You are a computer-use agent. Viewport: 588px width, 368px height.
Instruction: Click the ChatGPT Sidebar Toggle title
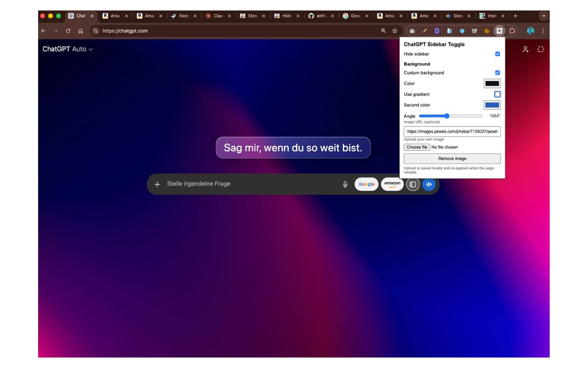(434, 44)
